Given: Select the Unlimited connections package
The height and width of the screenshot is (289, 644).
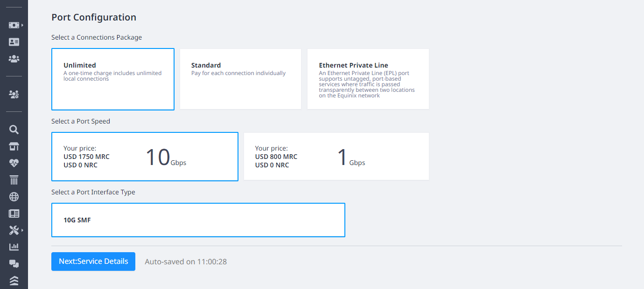Looking at the screenshot, I should point(113,79).
